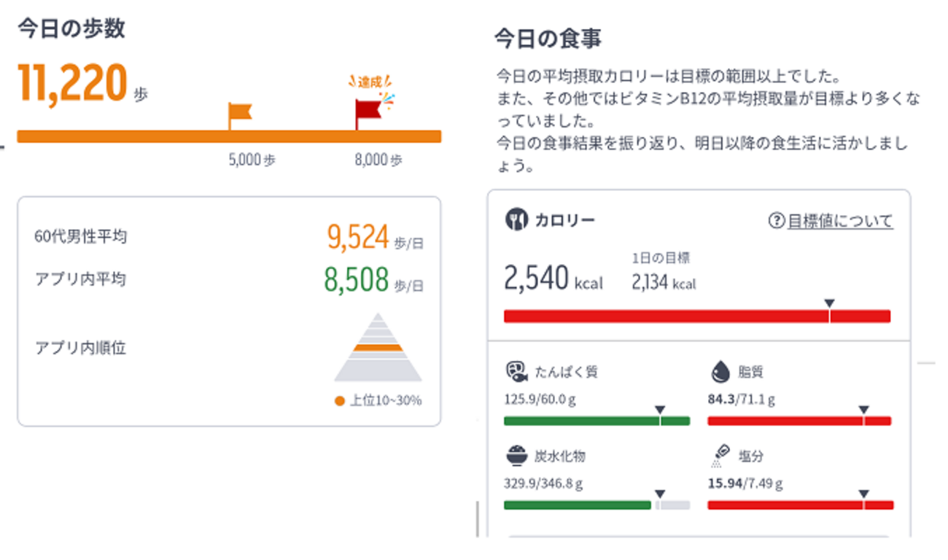The height and width of the screenshot is (560, 948).
Task: Click the orange 5,000 steps flag icon
Action: [x=239, y=112]
